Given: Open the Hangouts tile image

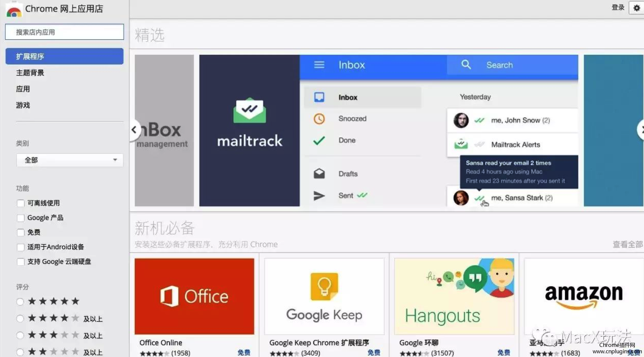Looking at the screenshot, I should pos(454,296).
